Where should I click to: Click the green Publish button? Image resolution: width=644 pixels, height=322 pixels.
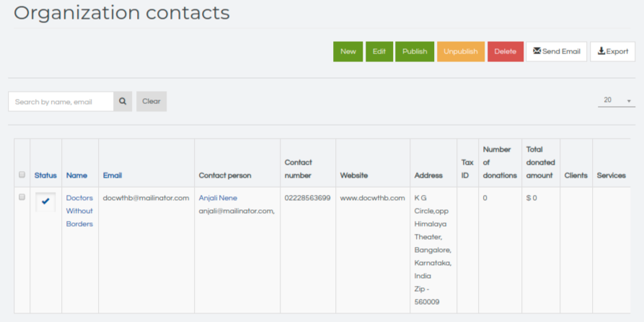point(415,51)
